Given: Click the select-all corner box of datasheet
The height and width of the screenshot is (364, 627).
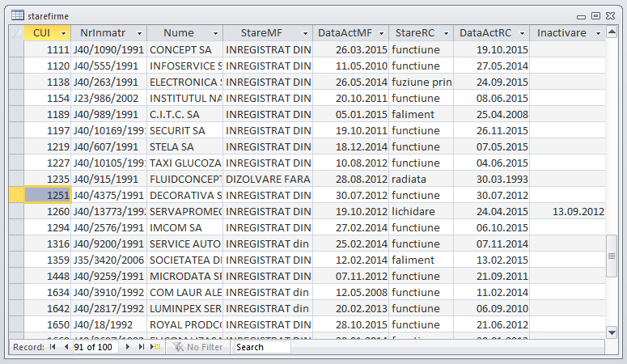Looking at the screenshot, I should point(15,33).
